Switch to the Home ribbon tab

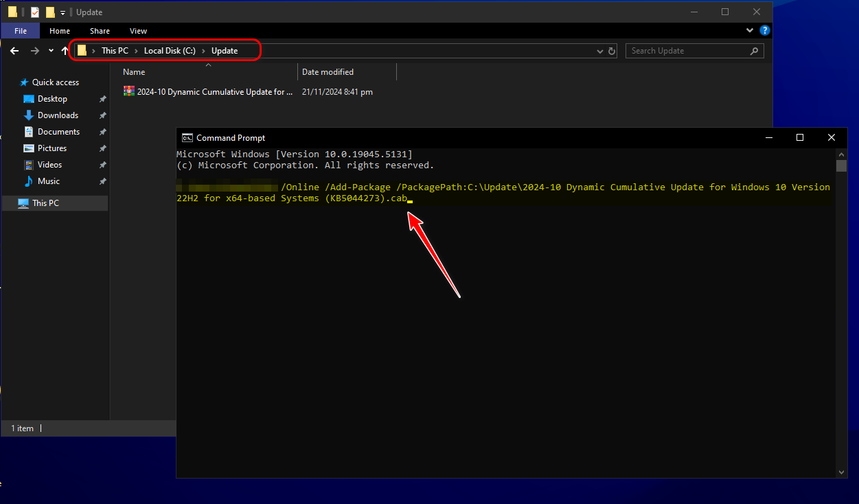point(60,31)
